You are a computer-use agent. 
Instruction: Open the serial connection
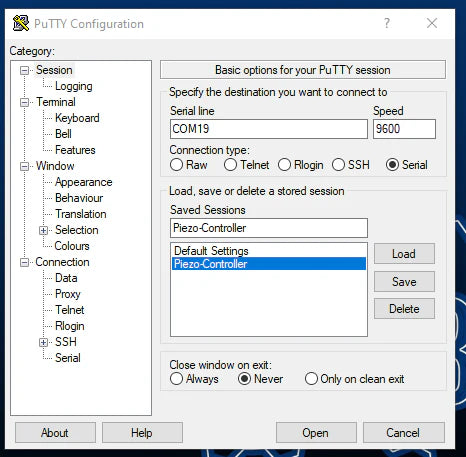click(316, 433)
